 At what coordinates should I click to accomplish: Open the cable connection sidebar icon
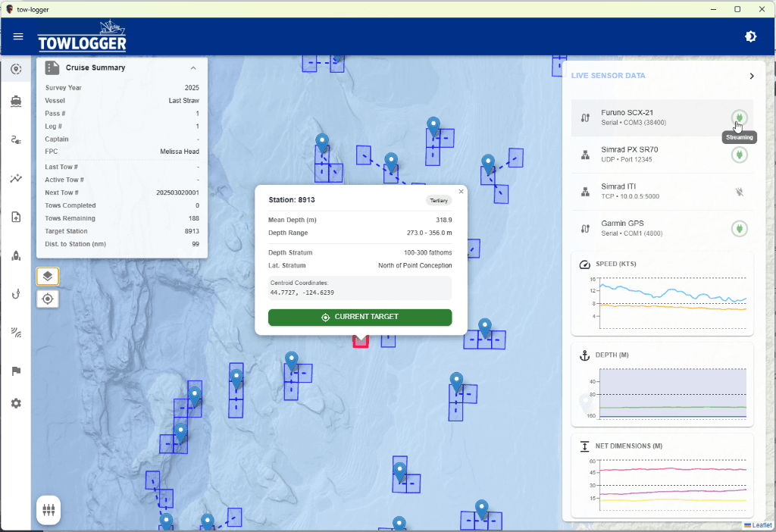point(16,140)
